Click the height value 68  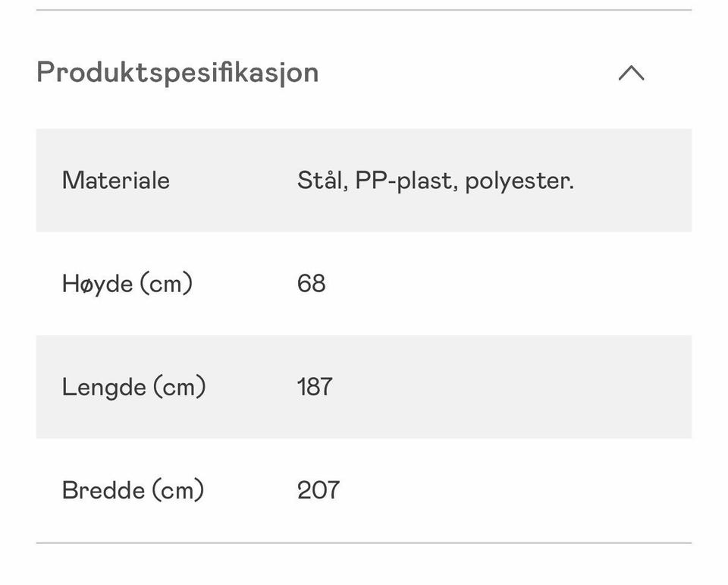coord(311,284)
